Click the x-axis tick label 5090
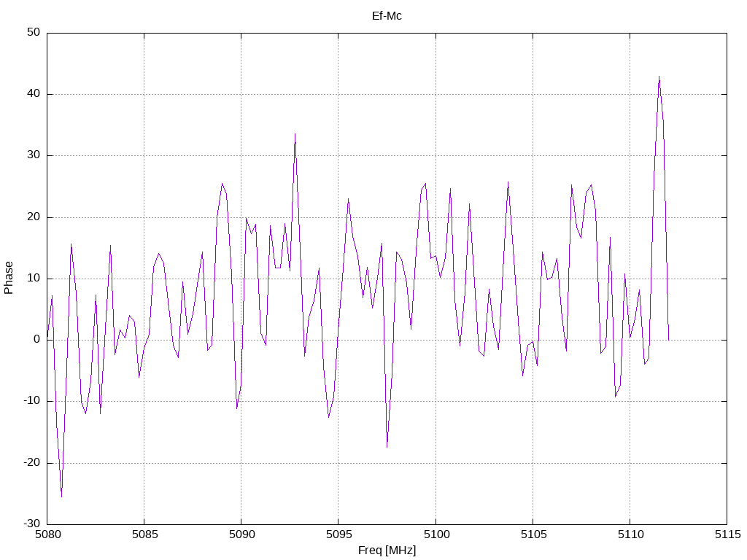747x560 pixels. tap(242, 534)
